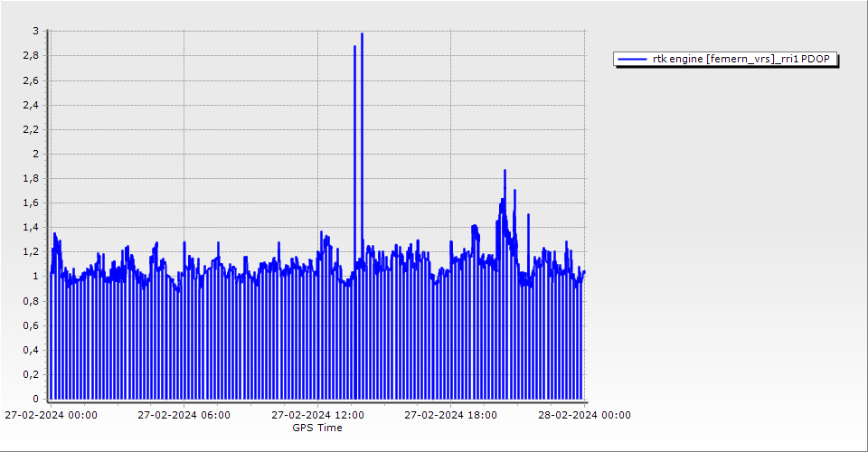Click the '27-02-2024 00:00' x-axis label

(51, 416)
